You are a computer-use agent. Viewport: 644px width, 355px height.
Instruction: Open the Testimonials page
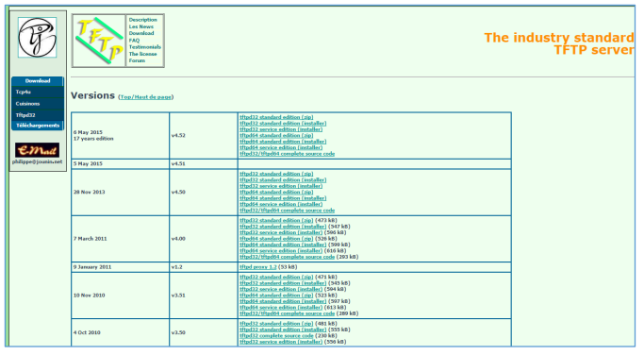[144, 47]
